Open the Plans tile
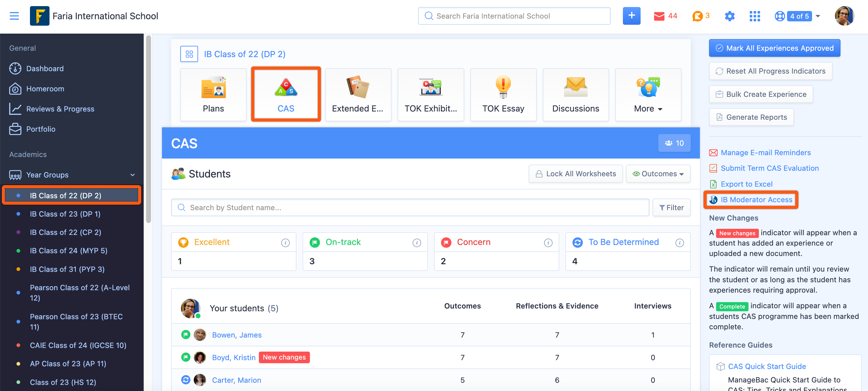Image resolution: width=868 pixels, height=391 pixels. pos(213,95)
